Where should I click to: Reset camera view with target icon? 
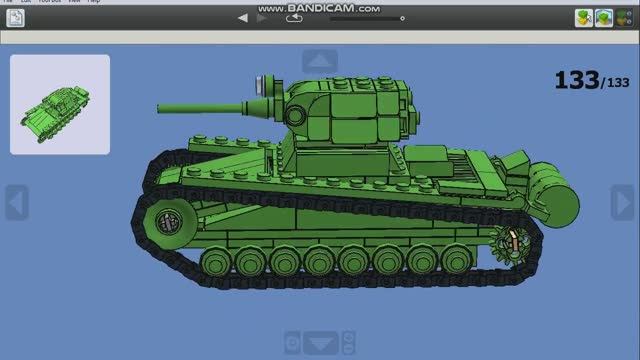pos(292,343)
